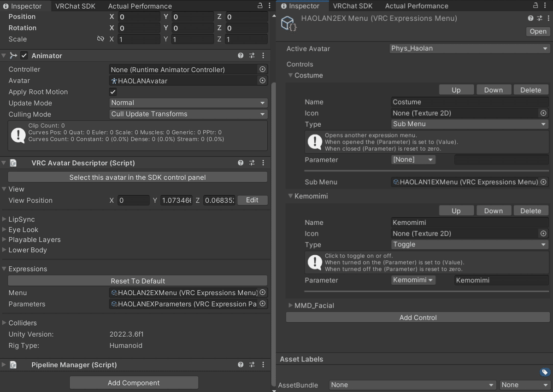
Task: Open the Animator component presets icon
Action: tap(252, 56)
